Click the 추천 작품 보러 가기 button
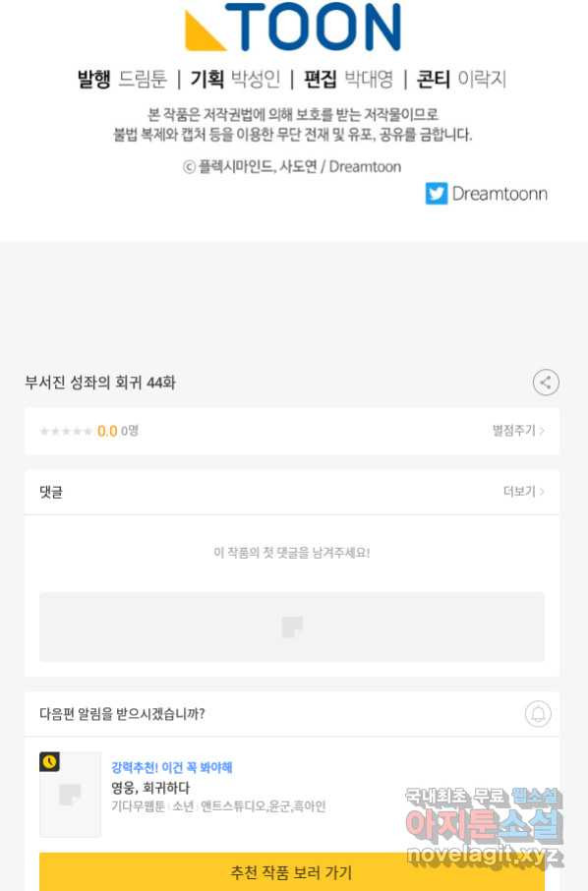The height and width of the screenshot is (891, 588). pyautogui.click(x=291, y=871)
